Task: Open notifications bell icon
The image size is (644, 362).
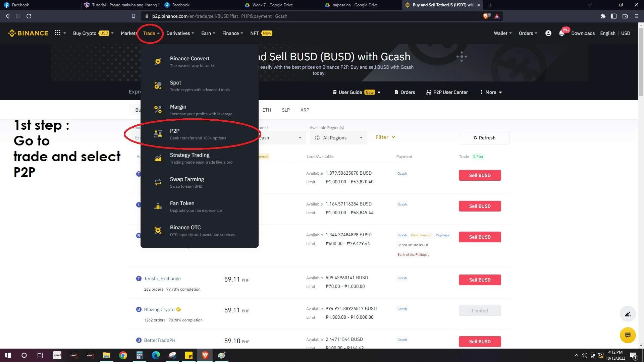Action: tap(561, 33)
